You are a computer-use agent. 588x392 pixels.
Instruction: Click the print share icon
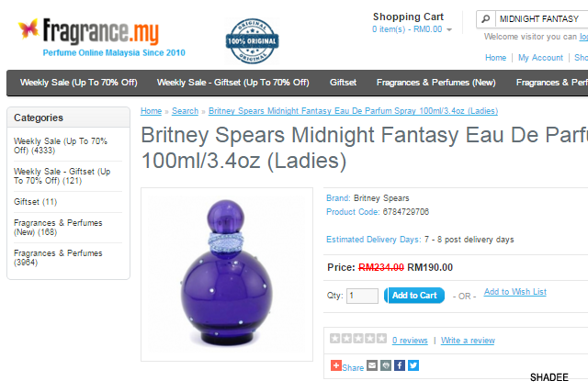pos(386,365)
